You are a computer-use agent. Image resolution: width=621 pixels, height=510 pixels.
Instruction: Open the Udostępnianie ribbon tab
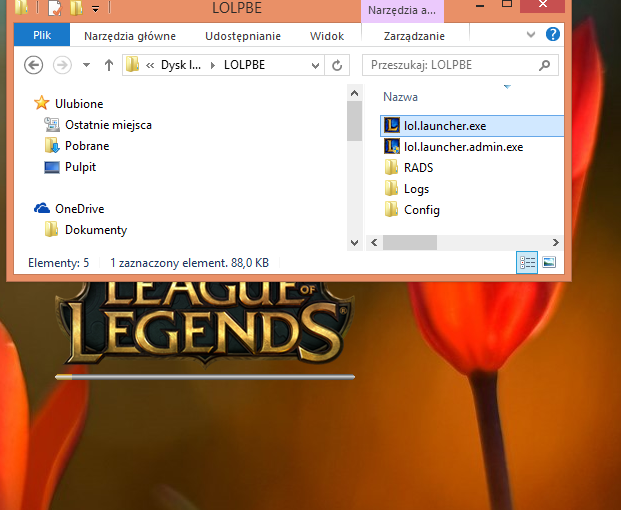click(243, 36)
